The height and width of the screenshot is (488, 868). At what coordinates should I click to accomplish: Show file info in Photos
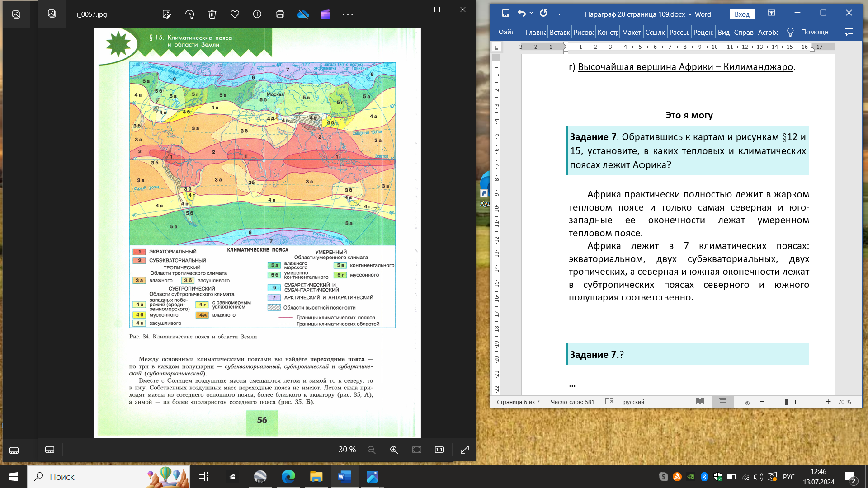click(x=257, y=14)
